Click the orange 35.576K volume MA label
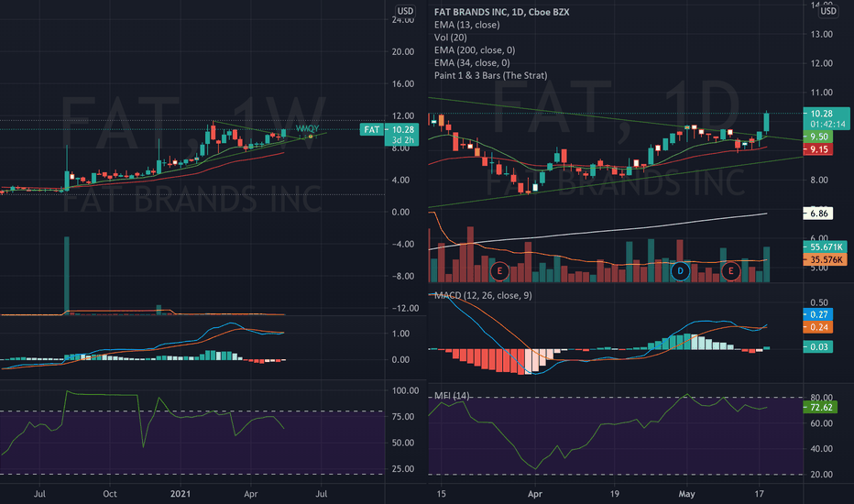 [825, 259]
